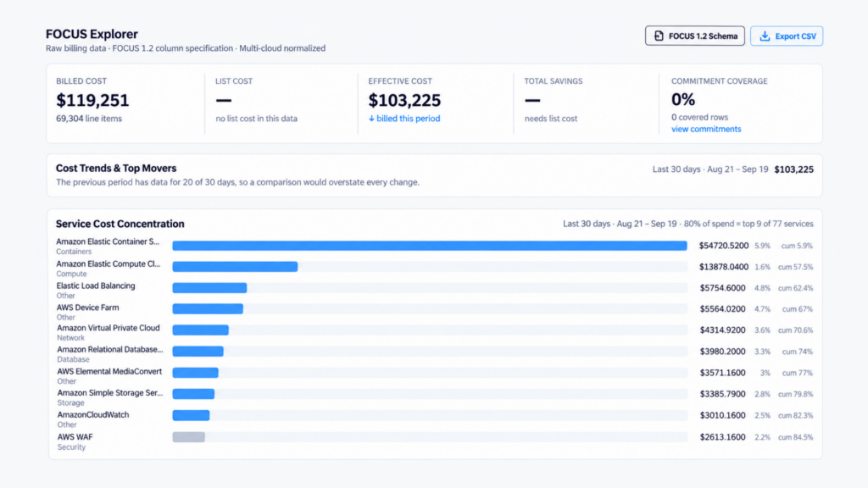Click the down arrow beside billed this period
Viewport: 868px width, 488px height.
coord(371,119)
